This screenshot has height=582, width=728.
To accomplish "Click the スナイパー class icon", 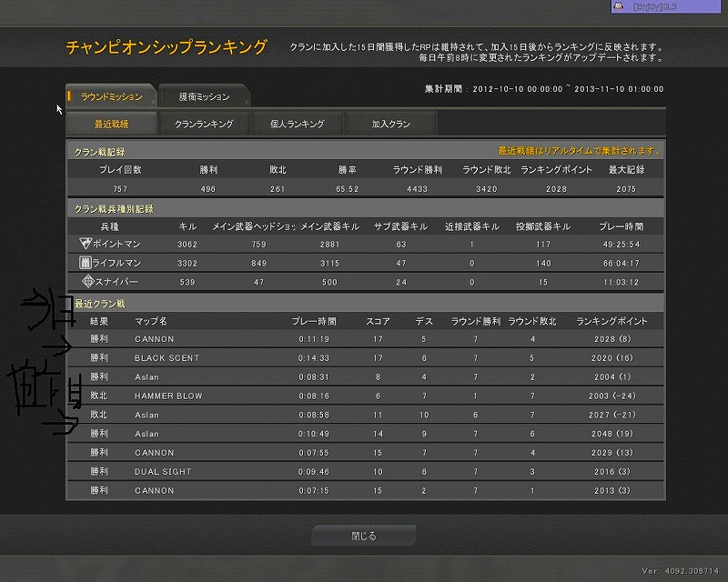I will (88, 282).
